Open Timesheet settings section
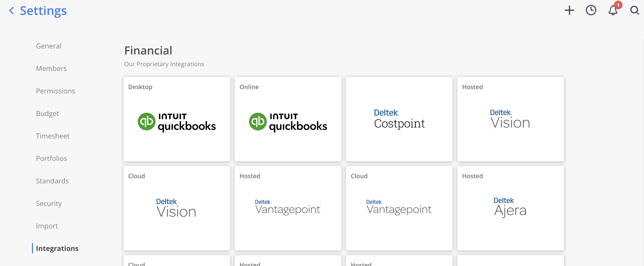The width and height of the screenshot is (644, 266). click(x=53, y=136)
